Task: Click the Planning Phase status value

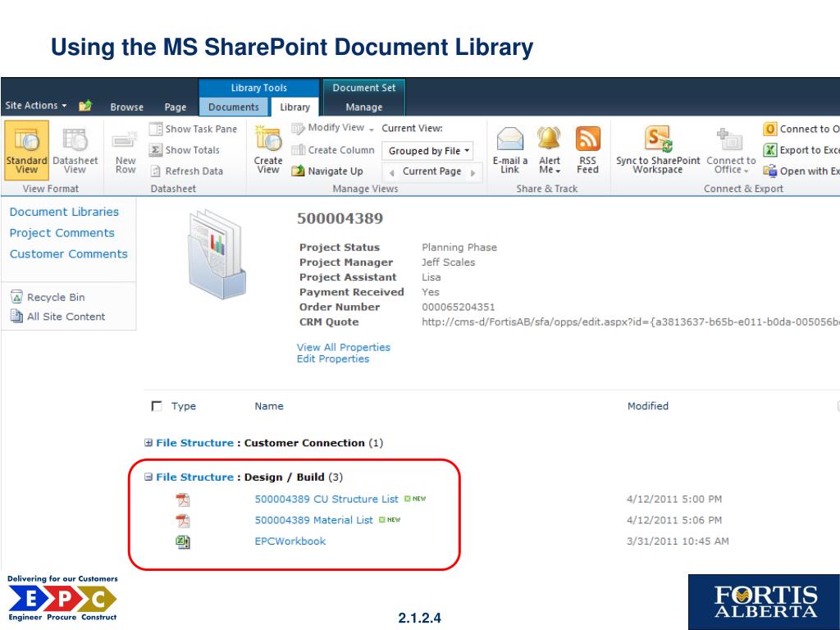Action: 459,247
